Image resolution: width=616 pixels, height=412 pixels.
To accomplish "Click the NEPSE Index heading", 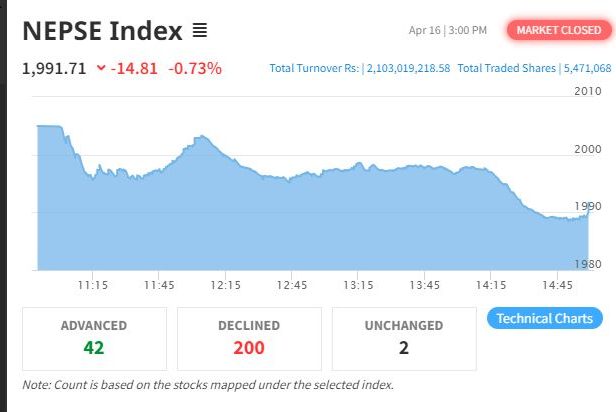I will tap(102, 31).
